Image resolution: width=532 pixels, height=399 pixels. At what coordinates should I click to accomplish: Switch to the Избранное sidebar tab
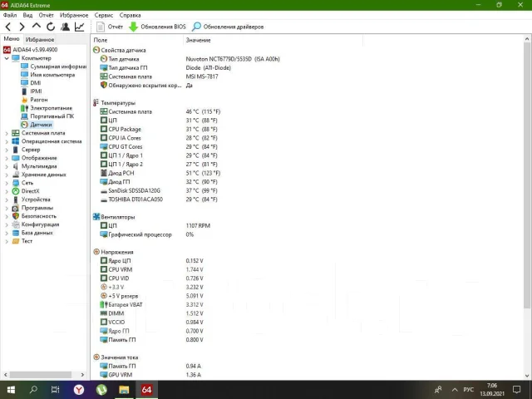[40, 39]
